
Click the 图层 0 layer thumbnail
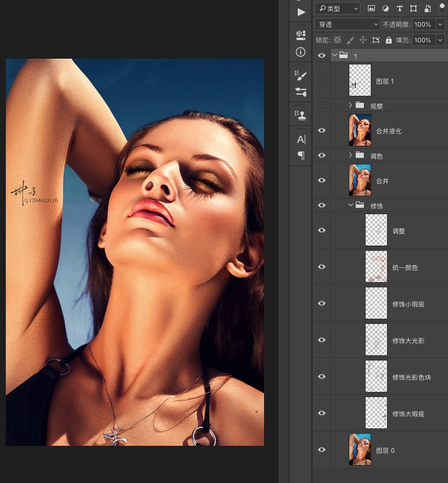click(360, 449)
